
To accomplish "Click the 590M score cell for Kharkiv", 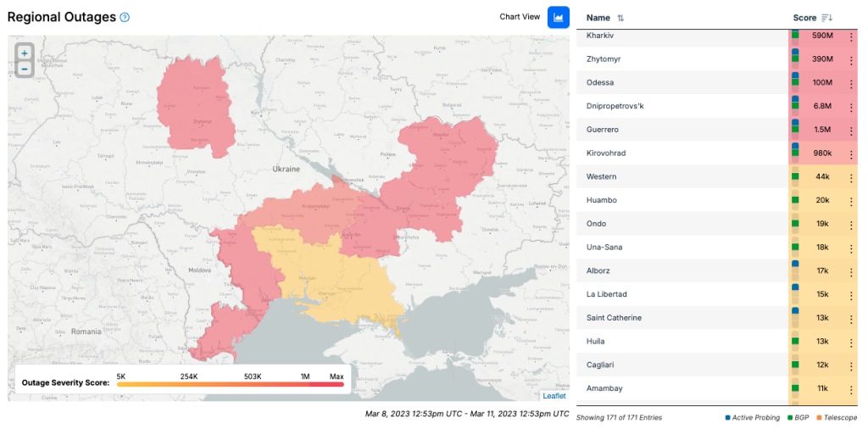I will pyautogui.click(x=822, y=36).
